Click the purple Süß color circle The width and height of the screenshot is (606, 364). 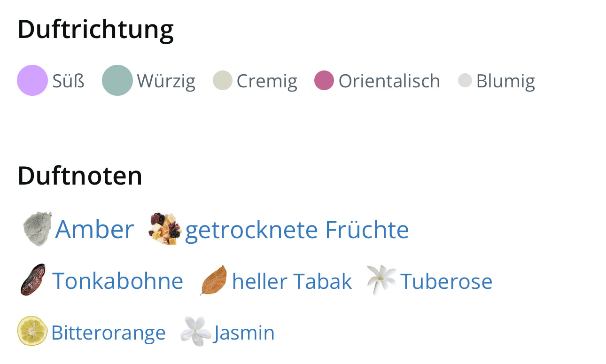coord(32,80)
